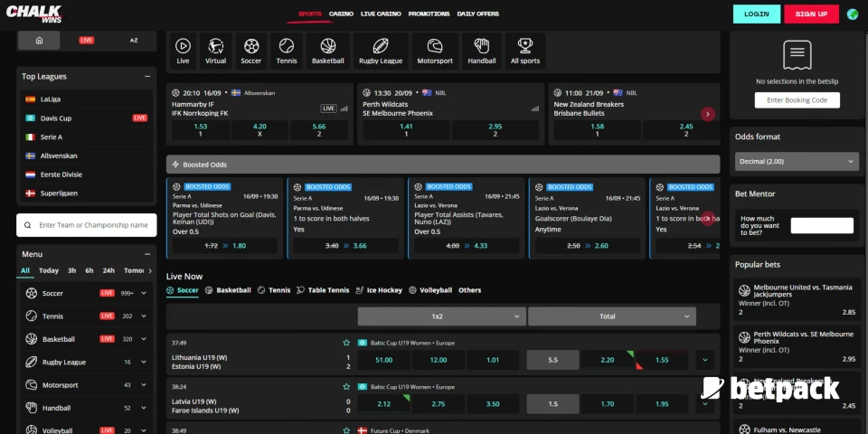868x434 pixels.
Task: Open the Odds format Decimal dropdown
Action: [796, 161]
